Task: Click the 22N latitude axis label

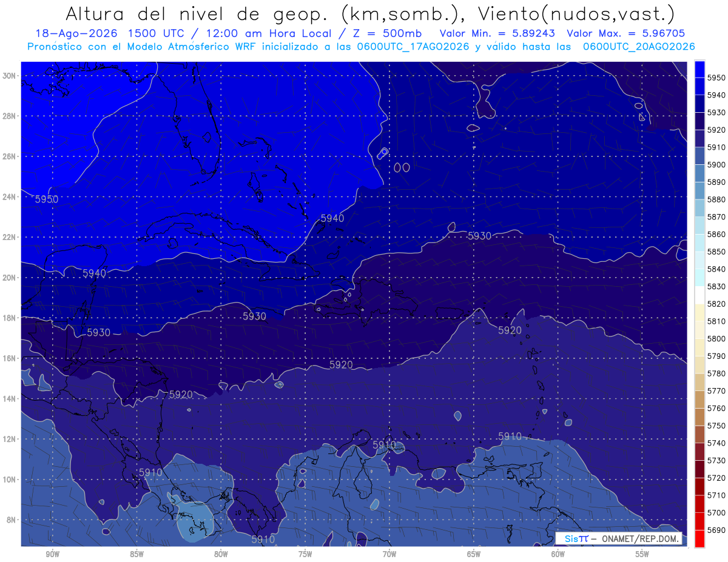Action: [x=10, y=237]
